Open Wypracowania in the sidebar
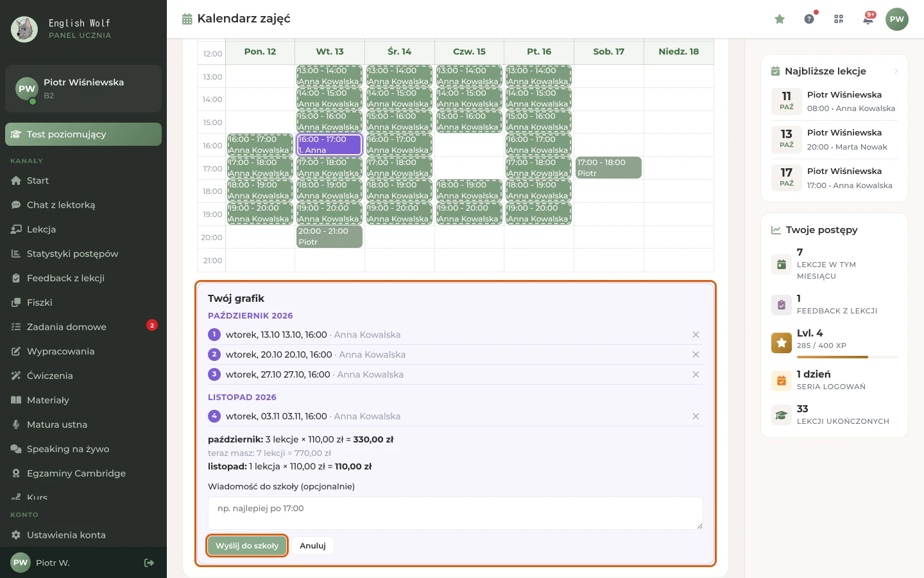Image resolution: width=924 pixels, height=578 pixels. coord(83,351)
